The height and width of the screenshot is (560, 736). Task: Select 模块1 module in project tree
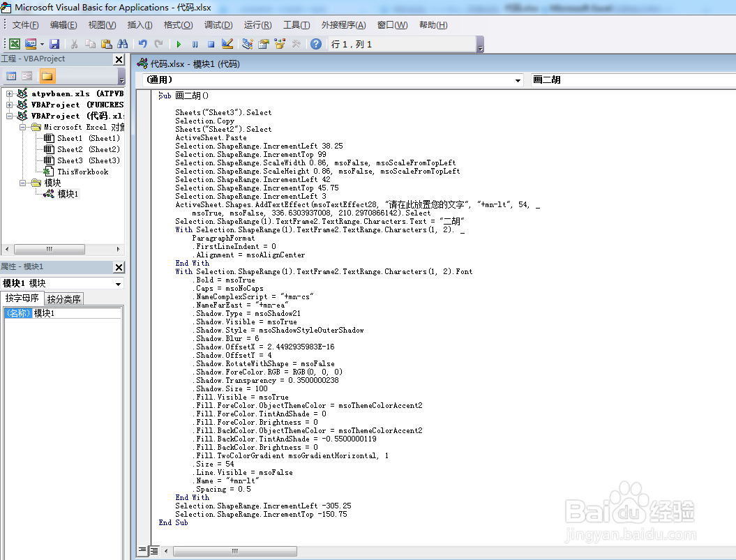68,194
